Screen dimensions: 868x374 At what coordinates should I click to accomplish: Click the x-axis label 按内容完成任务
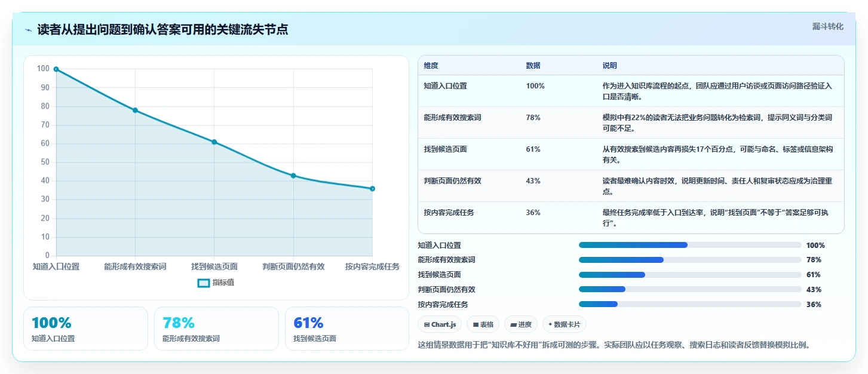click(x=372, y=266)
